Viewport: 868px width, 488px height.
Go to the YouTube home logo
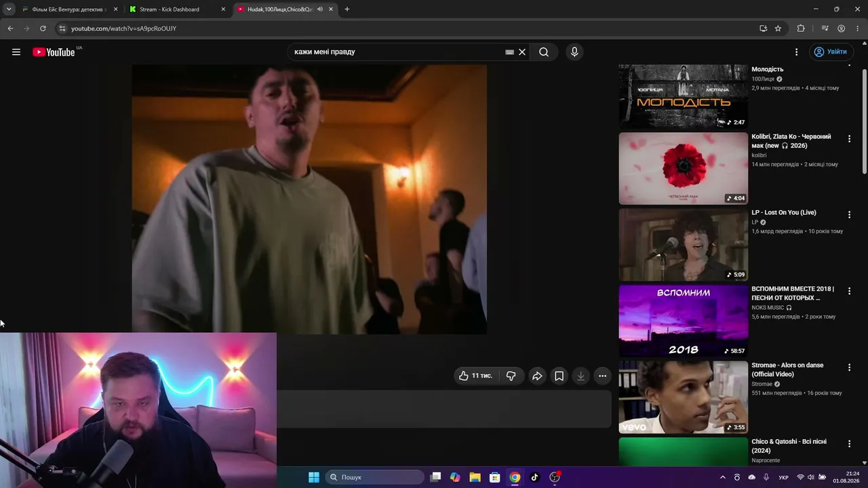(x=54, y=52)
